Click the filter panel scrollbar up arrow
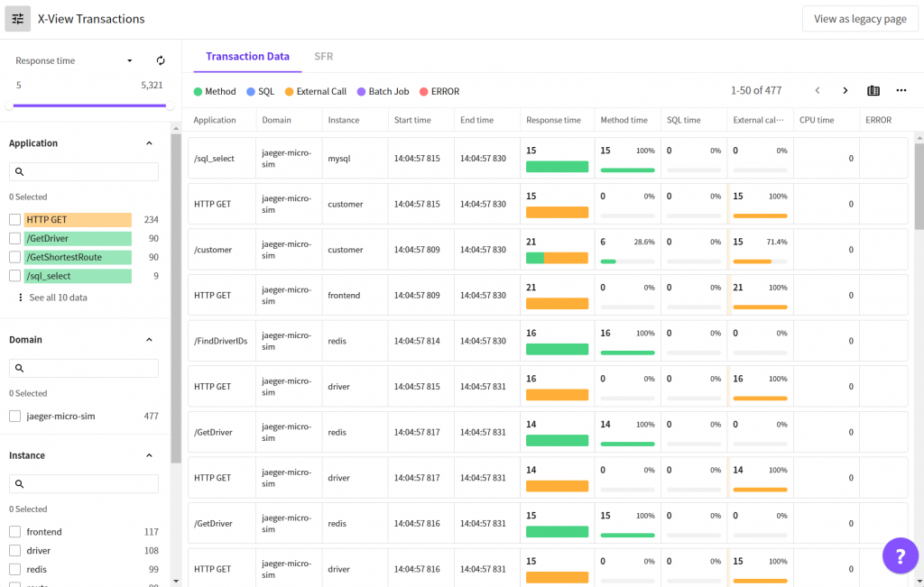This screenshot has width=924, height=587. (x=176, y=128)
